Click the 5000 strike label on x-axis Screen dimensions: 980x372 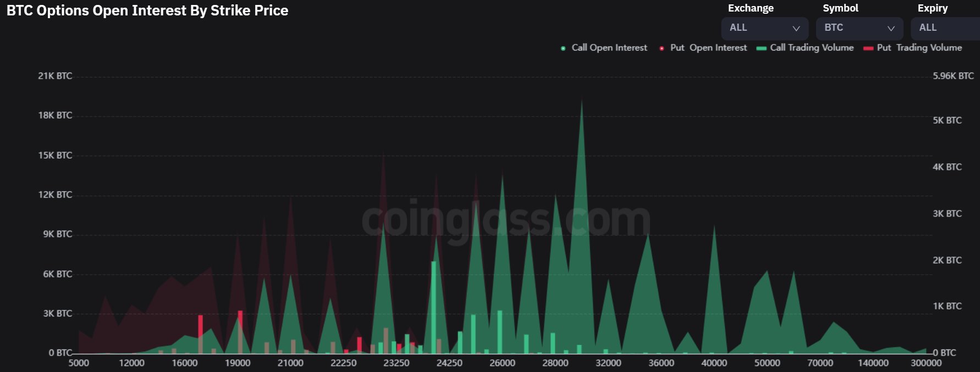pyautogui.click(x=79, y=363)
